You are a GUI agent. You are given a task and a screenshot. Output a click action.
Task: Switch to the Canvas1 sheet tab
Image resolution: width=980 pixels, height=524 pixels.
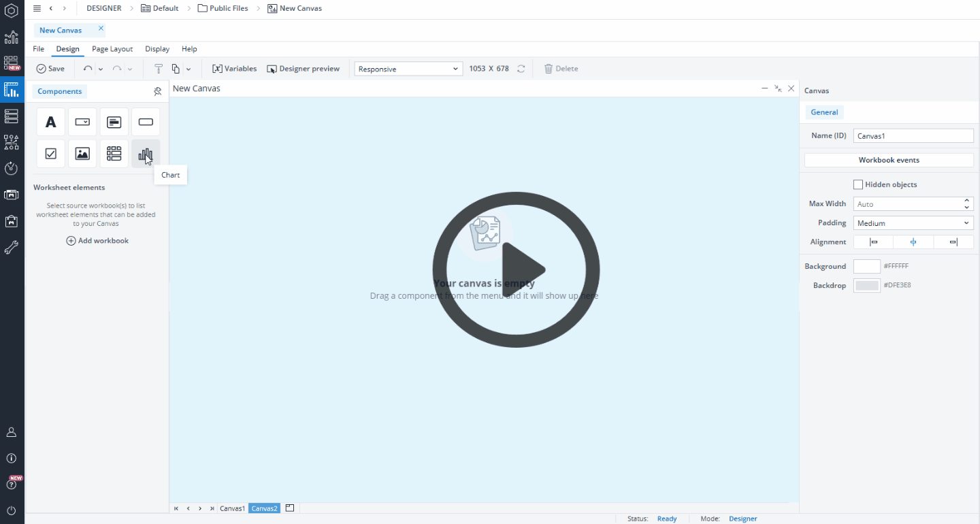(232, 508)
